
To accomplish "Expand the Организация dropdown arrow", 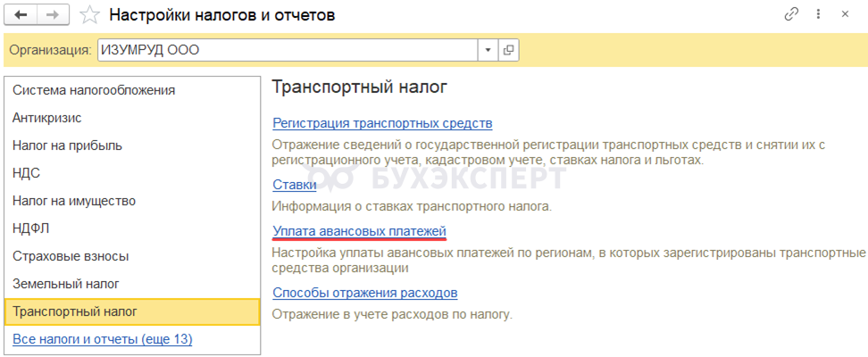I will pyautogui.click(x=488, y=50).
